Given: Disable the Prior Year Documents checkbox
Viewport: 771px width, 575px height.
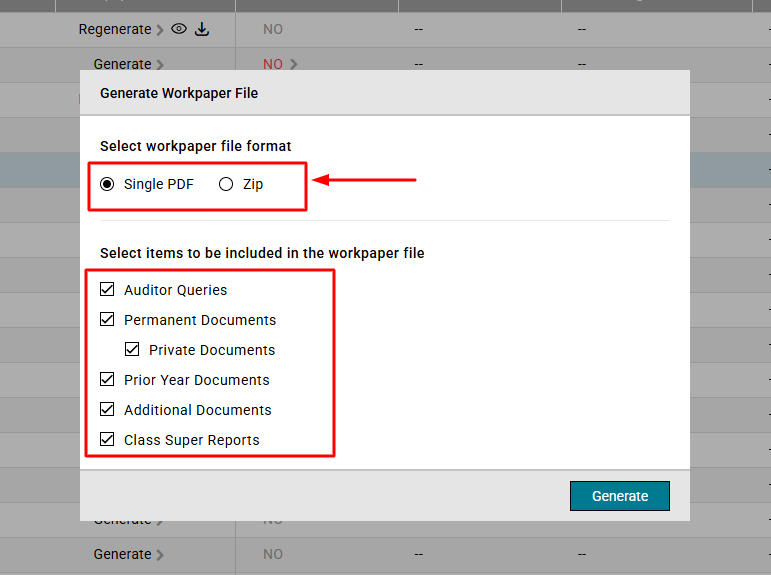Looking at the screenshot, I should tap(107, 380).
